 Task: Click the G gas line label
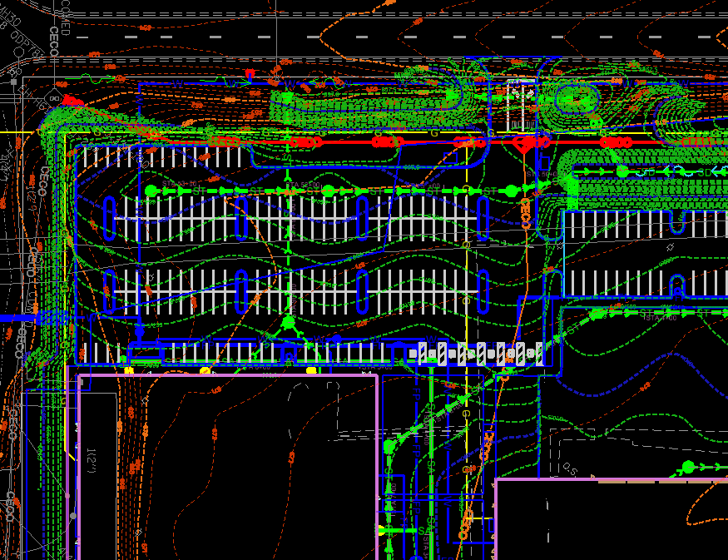coord(491,131)
